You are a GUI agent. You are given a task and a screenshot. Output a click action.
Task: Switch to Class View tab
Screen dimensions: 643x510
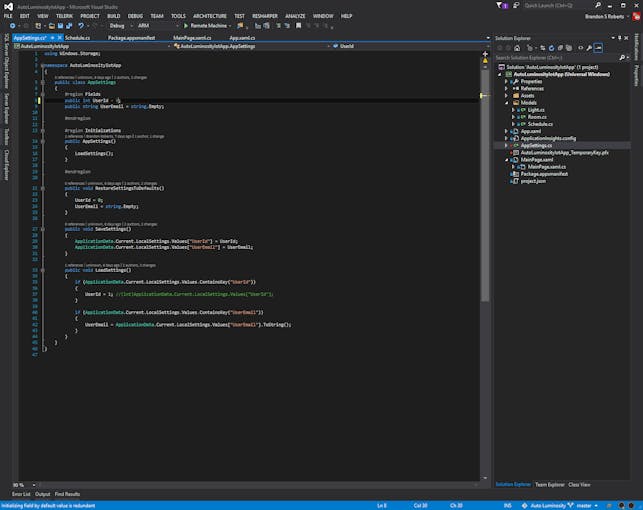(x=579, y=485)
